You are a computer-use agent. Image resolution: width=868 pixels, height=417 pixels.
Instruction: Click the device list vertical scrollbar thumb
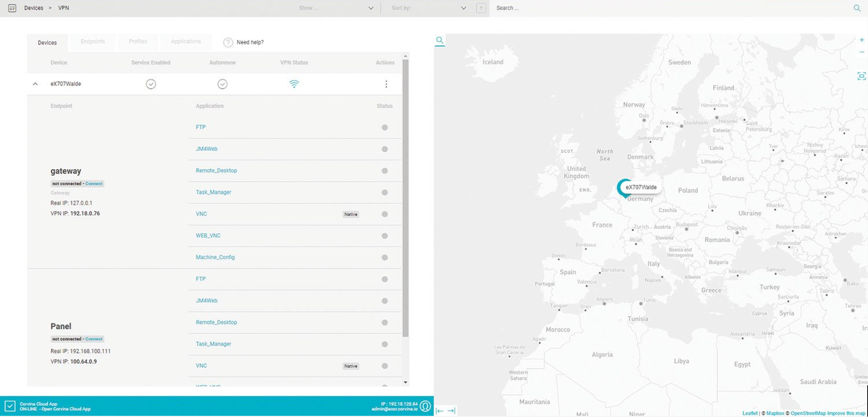(406, 198)
